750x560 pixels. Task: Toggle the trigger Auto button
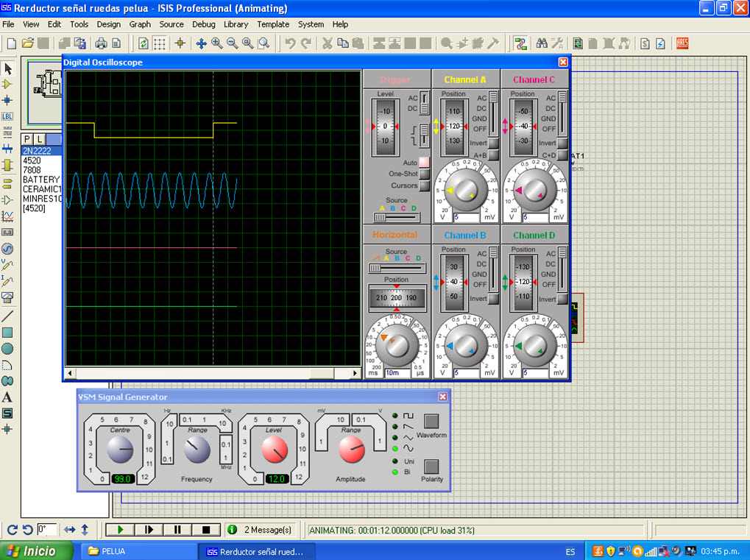pyautogui.click(x=424, y=163)
